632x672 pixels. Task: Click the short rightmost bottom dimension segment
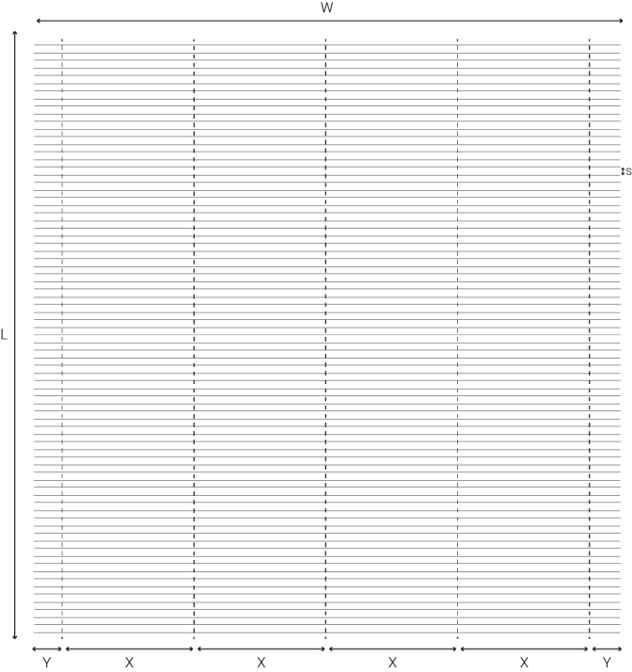pyautogui.click(x=607, y=648)
